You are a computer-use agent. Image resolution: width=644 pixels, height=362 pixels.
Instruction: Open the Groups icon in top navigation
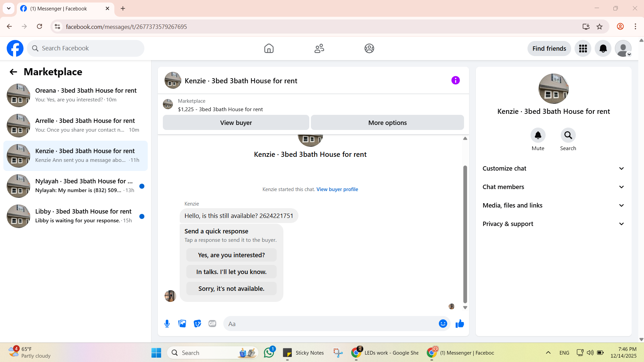coord(369,48)
